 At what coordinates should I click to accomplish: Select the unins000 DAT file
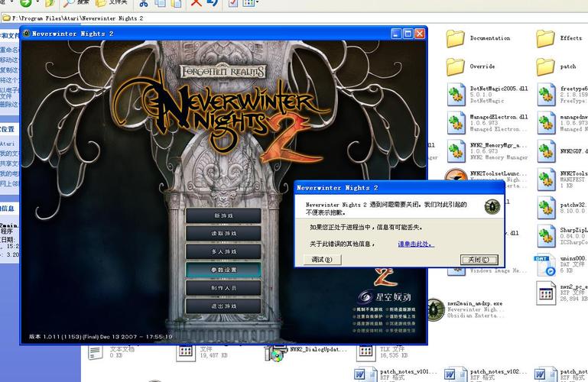pos(560,264)
